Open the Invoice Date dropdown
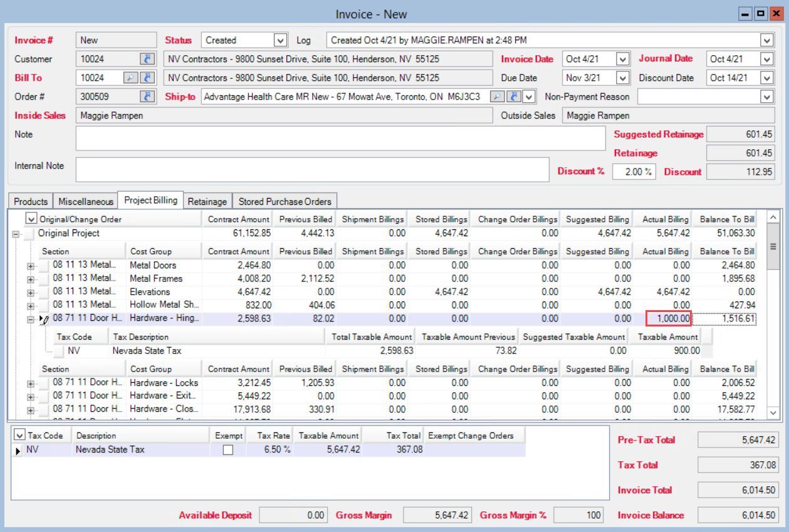 622,59
